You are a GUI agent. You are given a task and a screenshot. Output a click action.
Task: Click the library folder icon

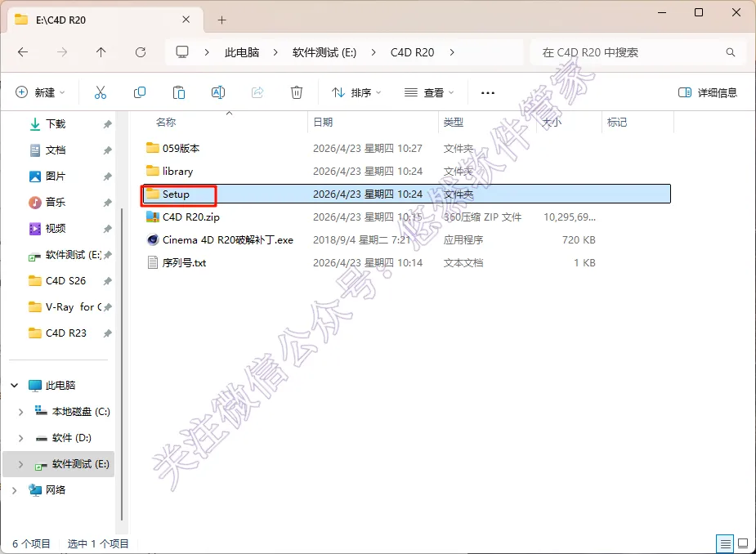point(152,171)
